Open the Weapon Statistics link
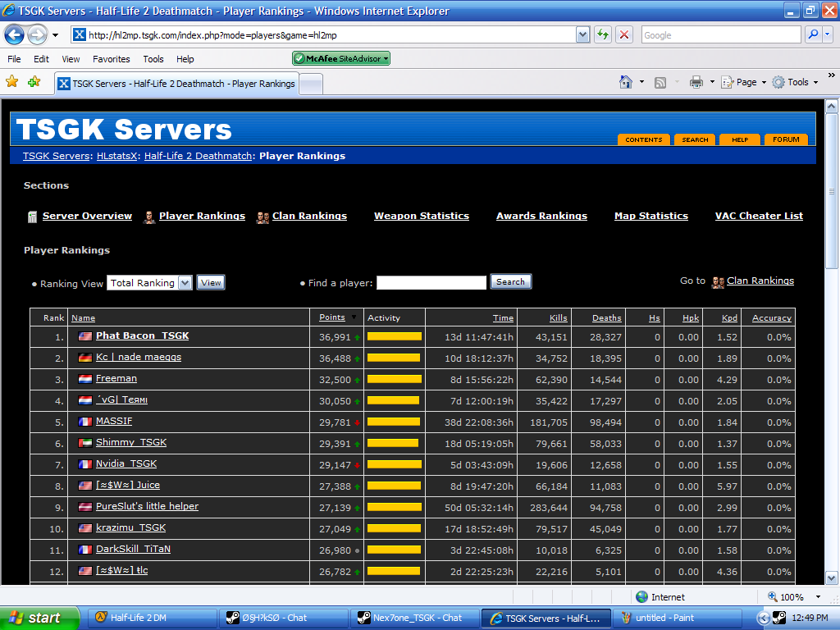 tap(422, 216)
